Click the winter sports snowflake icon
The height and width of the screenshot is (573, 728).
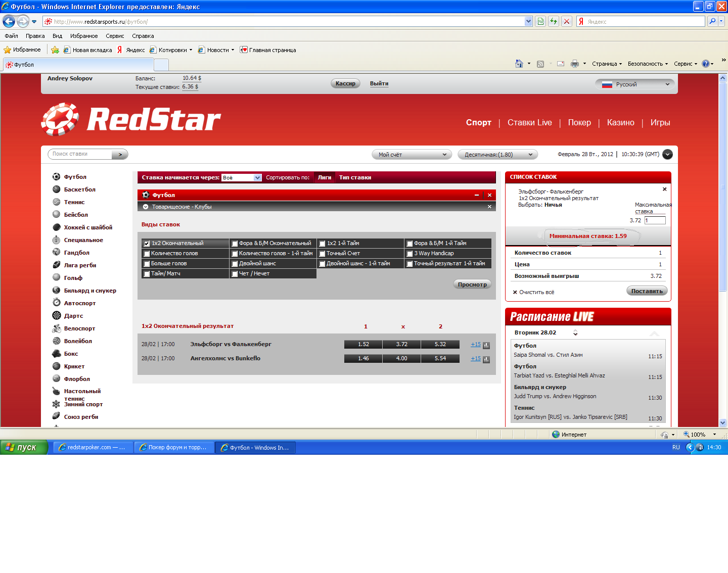tap(57, 404)
